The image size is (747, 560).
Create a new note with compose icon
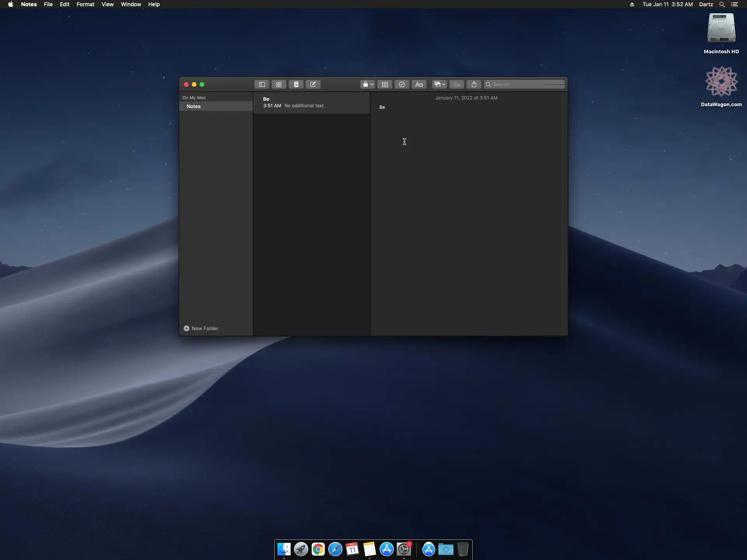(x=313, y=84)
